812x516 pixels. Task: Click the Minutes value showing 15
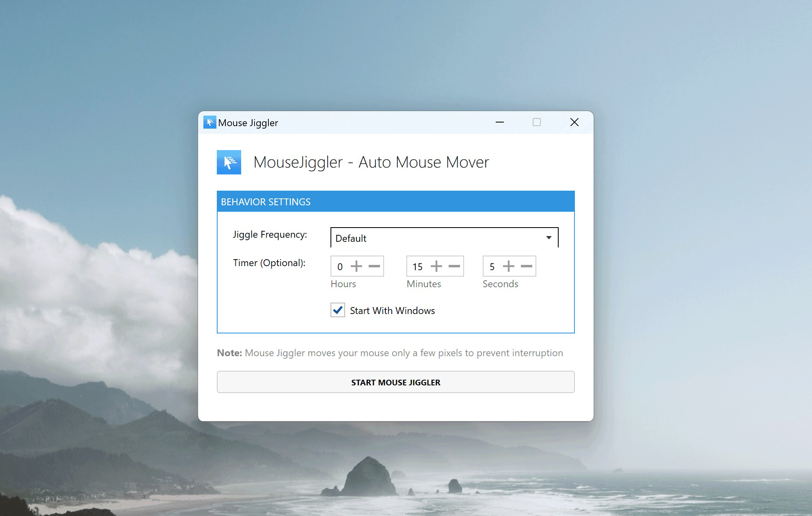tap(418, 266)
